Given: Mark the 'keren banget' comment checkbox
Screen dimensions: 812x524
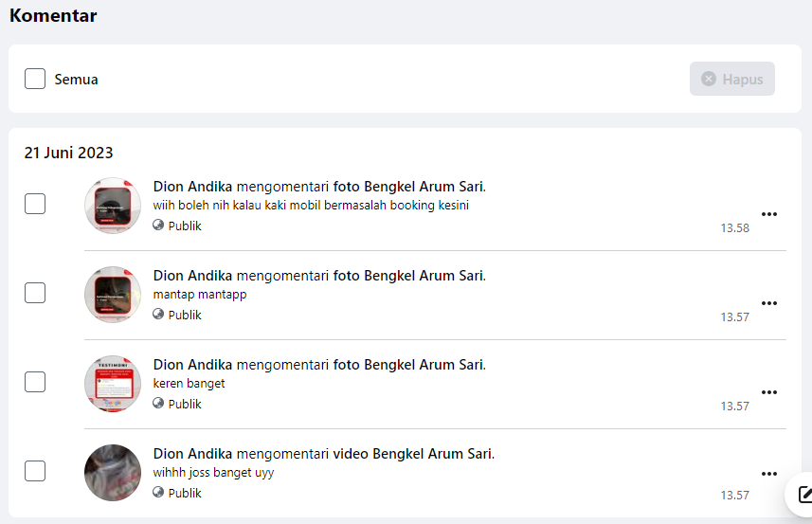Looking at the screenshot, I should (x=35, y=382).
